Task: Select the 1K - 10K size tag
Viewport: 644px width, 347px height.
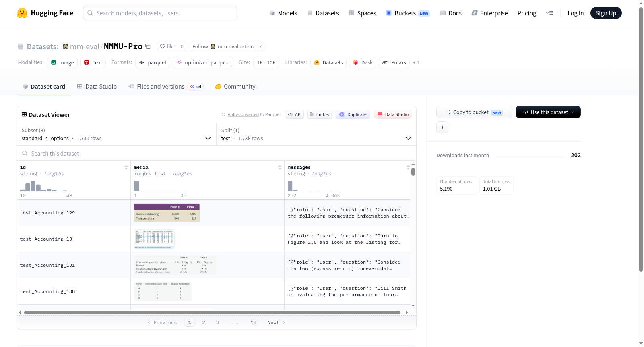Action: (266, 62)
